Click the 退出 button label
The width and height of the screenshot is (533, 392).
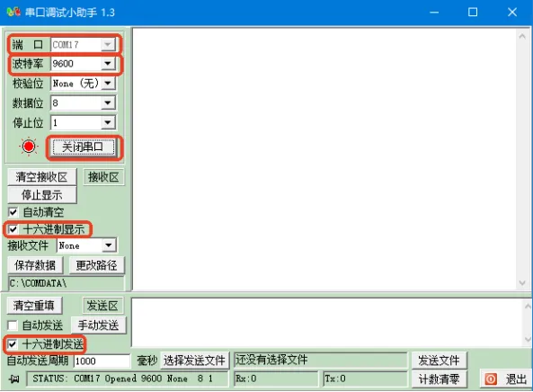click(516, 379)
